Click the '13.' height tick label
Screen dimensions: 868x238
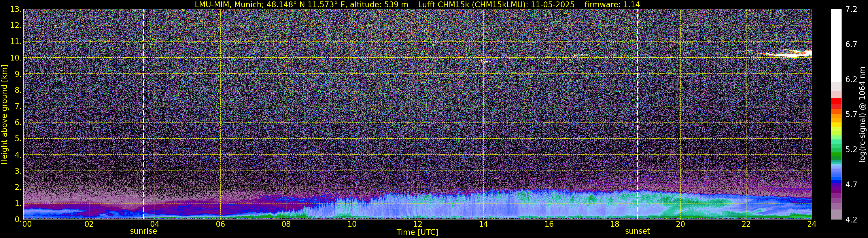pos(16,10)
